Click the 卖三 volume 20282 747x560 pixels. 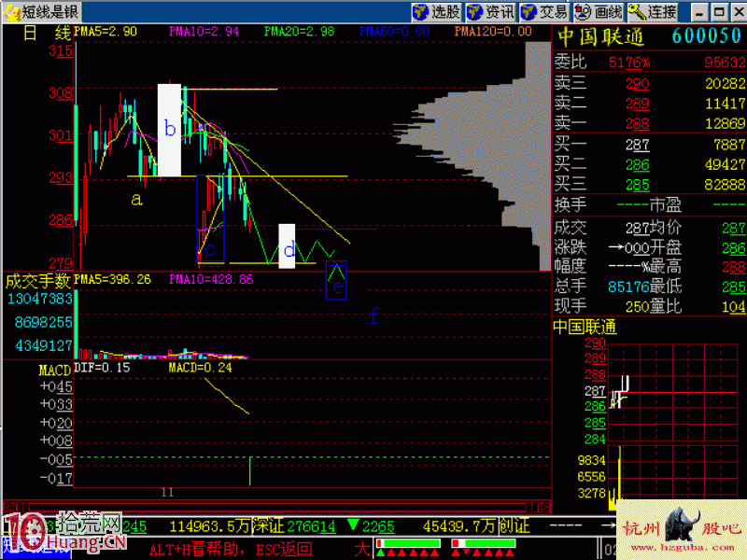click(725, 84)
